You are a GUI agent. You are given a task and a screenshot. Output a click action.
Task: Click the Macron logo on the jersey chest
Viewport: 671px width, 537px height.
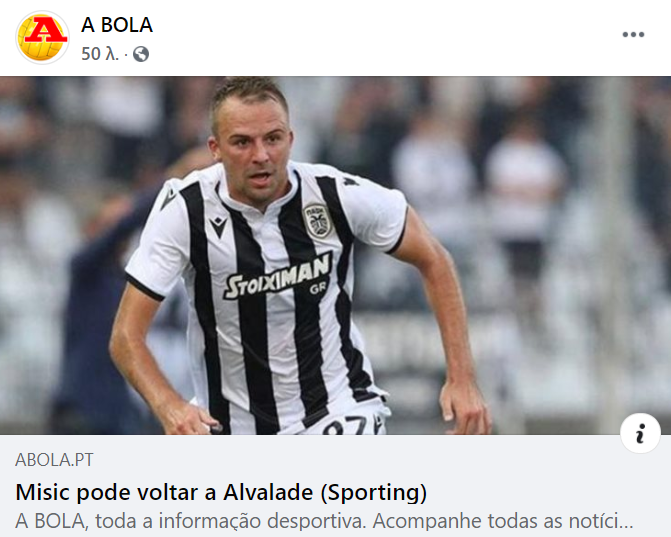point(218,227)
